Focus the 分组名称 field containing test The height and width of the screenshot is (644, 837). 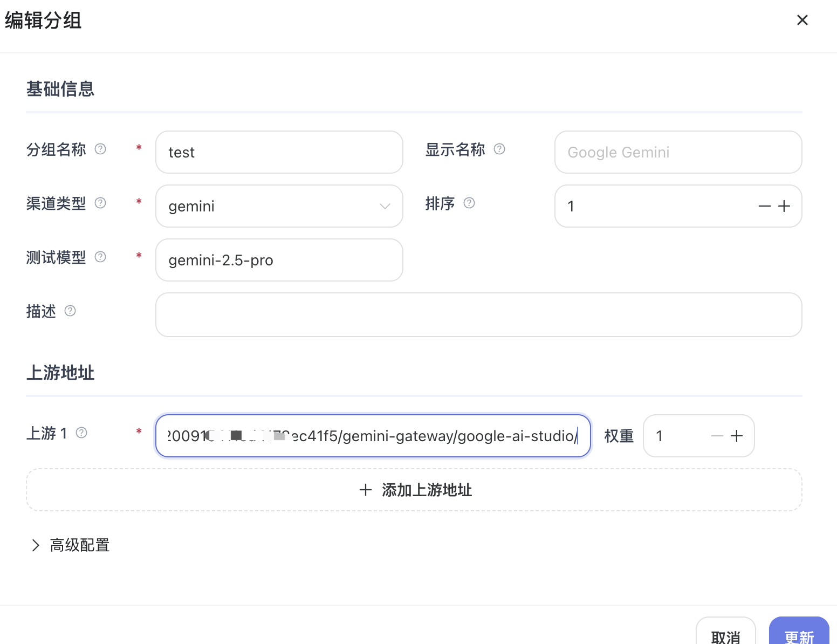279,152
